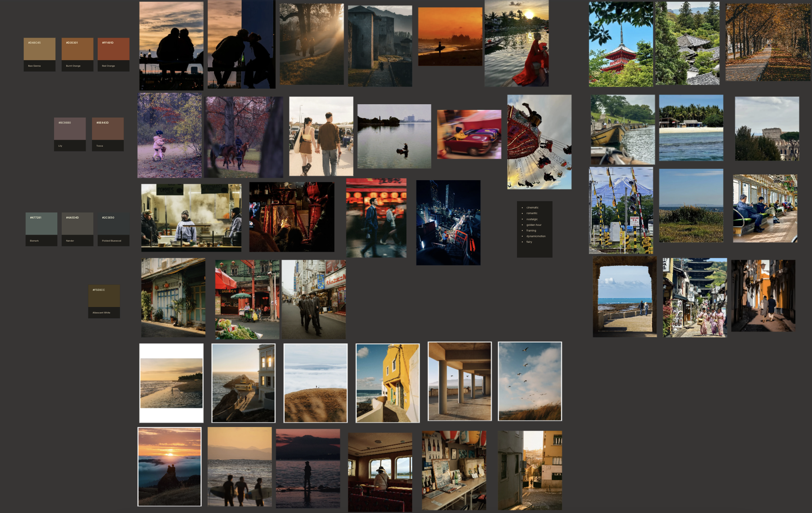The width and height of the screenshot is (812, 513).
Task: Open the three surfers carrying boards photo
Action: [240, 467]
